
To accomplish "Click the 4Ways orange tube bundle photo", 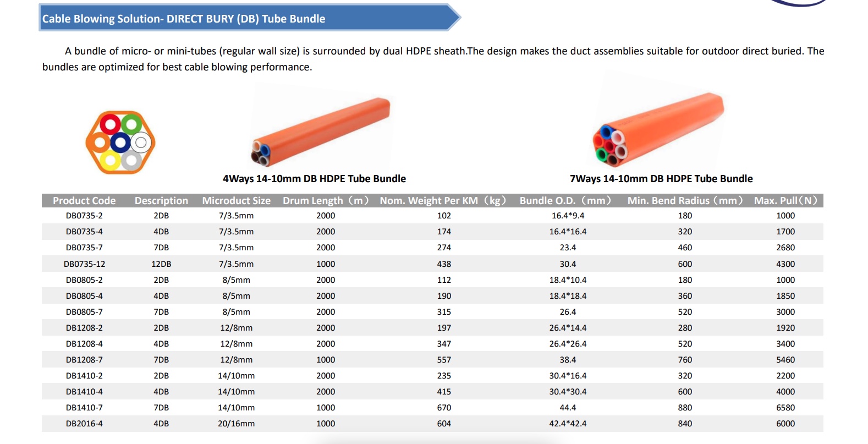I will (321, 131).
